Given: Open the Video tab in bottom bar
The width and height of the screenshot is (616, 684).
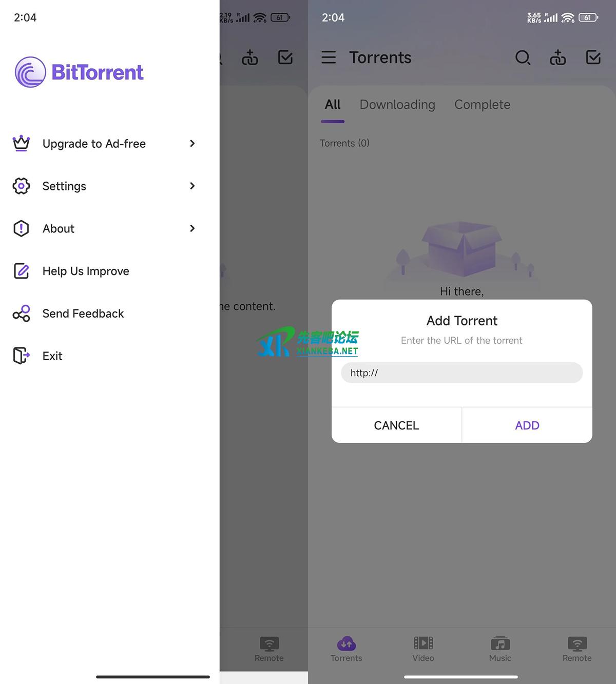Looking at the screenshot, I should click(x=423, y=649).
